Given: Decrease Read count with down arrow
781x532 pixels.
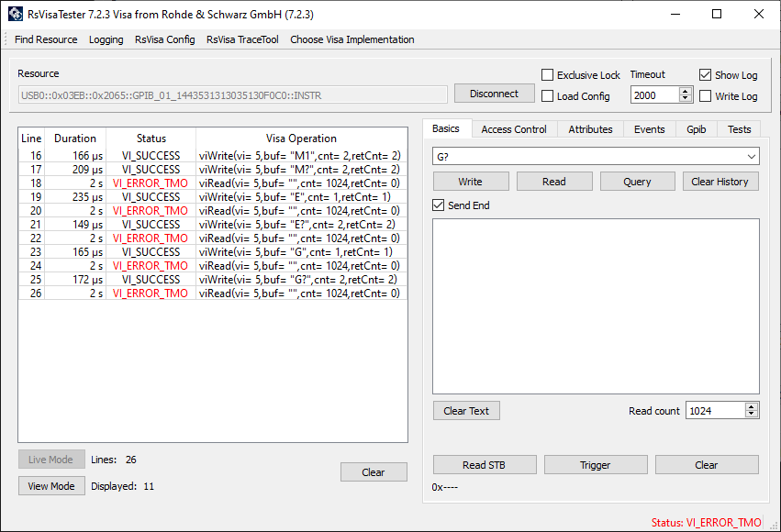Looking at the screenshot, I should click(752, 415).
